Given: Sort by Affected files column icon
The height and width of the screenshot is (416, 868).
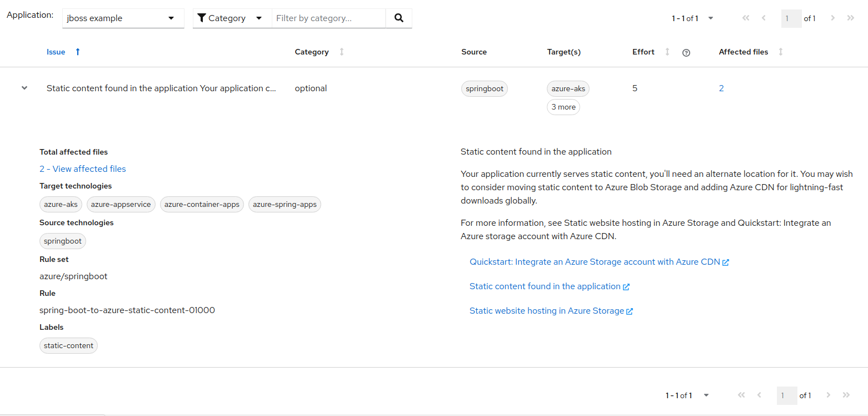Looking at the screenshot, I should point(781,52).
